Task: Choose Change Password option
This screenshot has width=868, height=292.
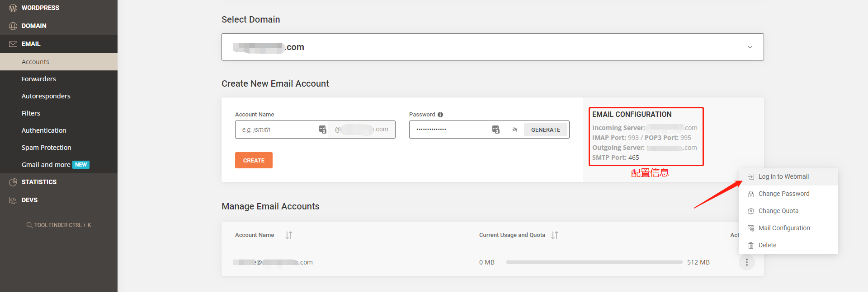Action: pyautogui.click(x=788, y=194)
